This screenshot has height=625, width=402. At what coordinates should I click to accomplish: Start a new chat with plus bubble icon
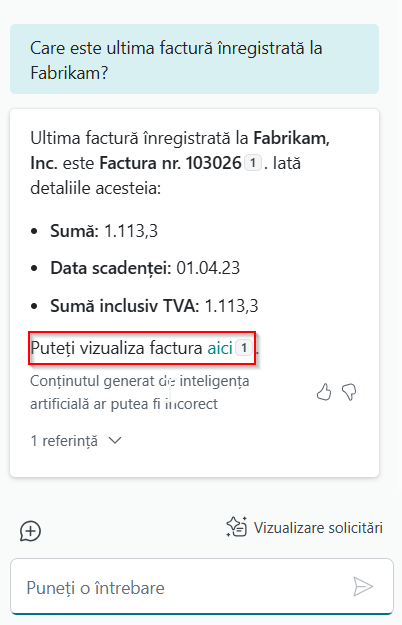[x=30, y=531]
